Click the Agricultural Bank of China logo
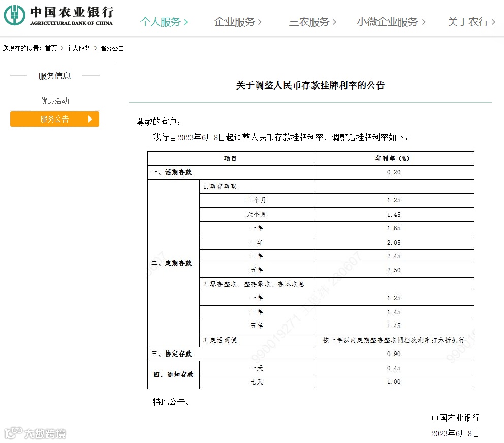This screenshot has height=443, width=504. click(58, 15)
